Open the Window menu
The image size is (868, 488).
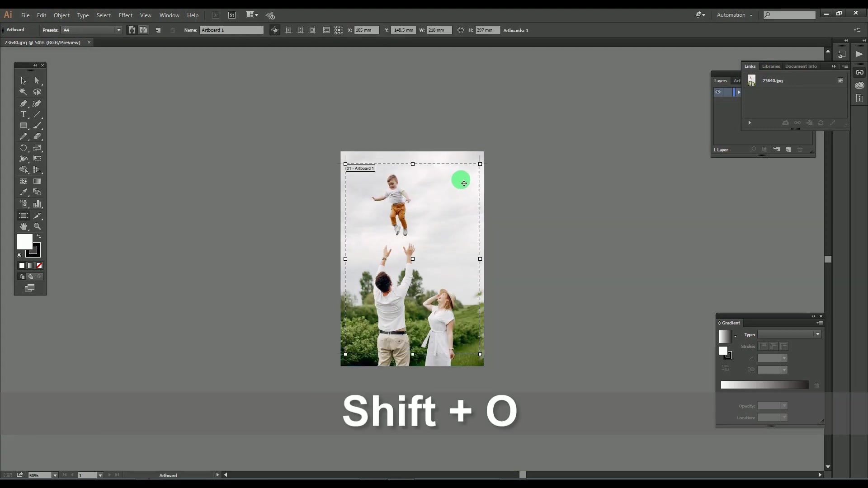tap(170, 15)
